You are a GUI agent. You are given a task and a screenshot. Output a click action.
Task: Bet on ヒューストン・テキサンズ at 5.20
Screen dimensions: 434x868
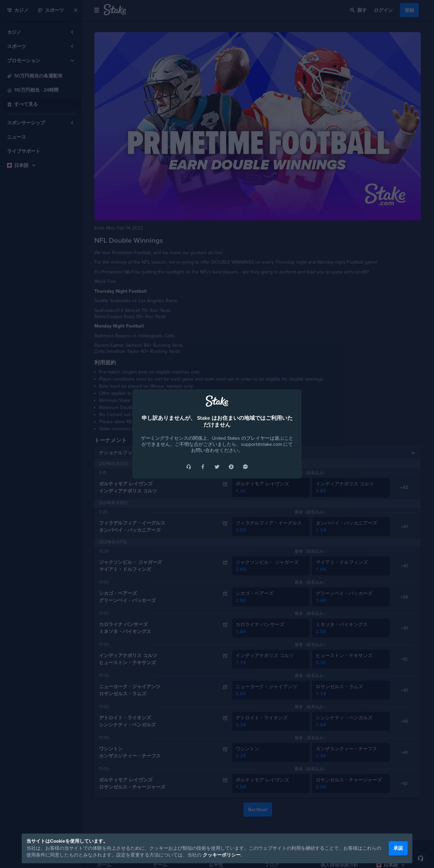pos(351,659)
